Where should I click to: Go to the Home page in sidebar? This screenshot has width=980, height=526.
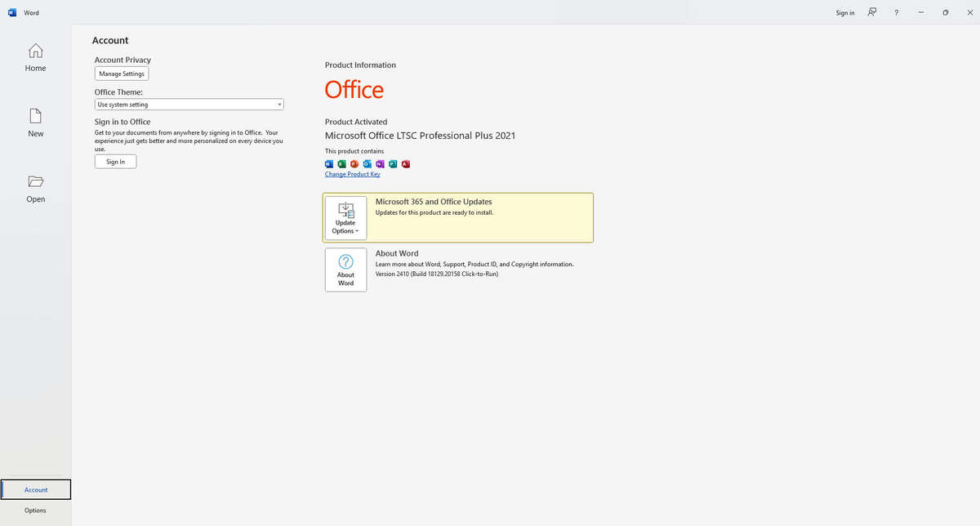pos(35,57)
